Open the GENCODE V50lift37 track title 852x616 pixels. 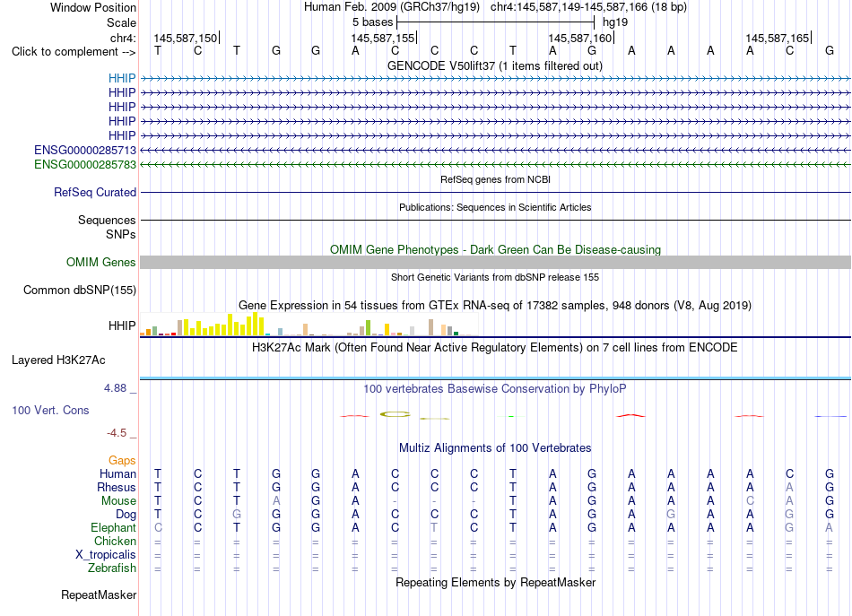(x=495, y=65)
